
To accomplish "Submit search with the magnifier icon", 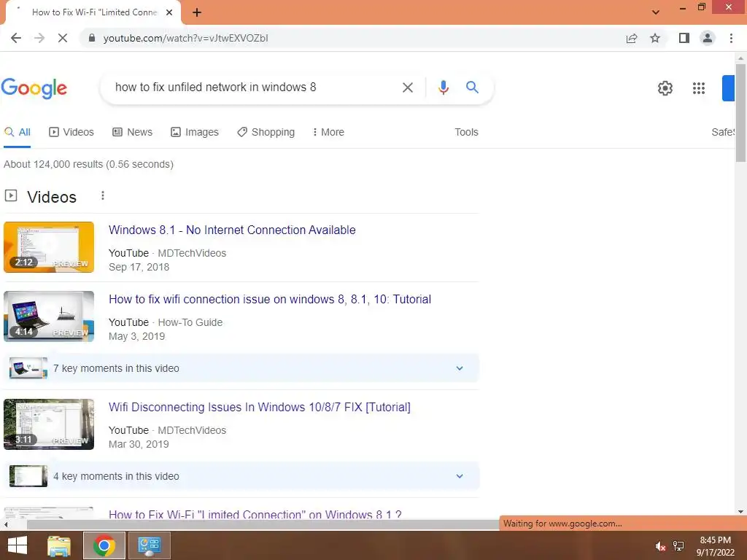I will 472,87.
